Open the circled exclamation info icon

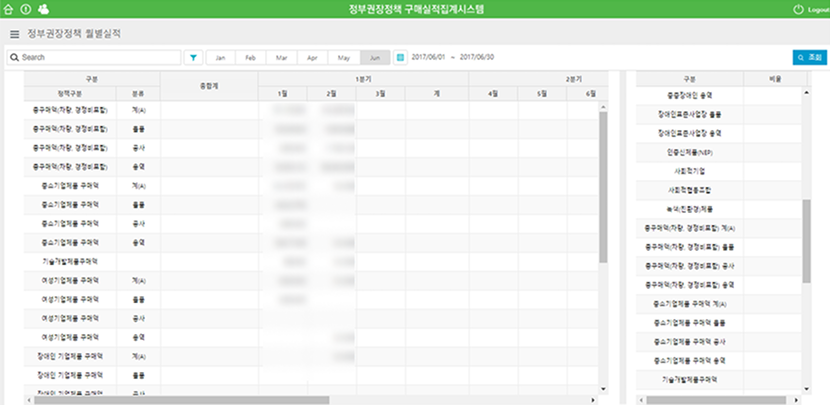click(25, 9)
